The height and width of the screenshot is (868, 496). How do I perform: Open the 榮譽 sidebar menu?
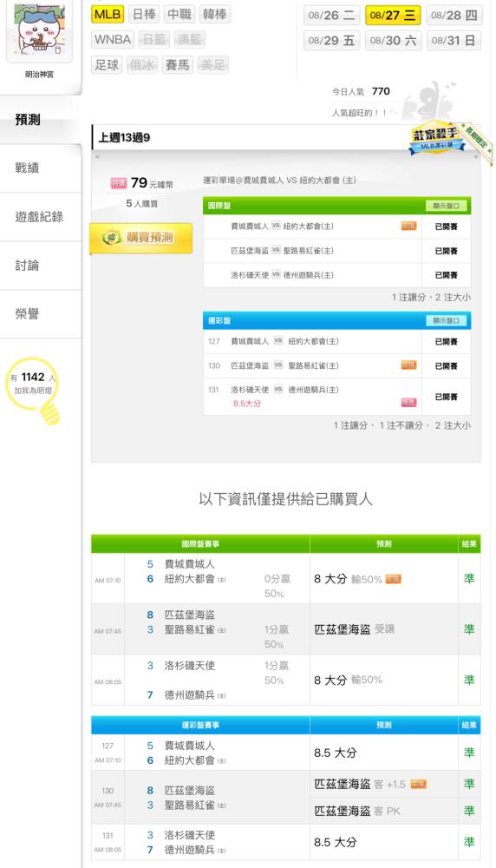(41, 314)
